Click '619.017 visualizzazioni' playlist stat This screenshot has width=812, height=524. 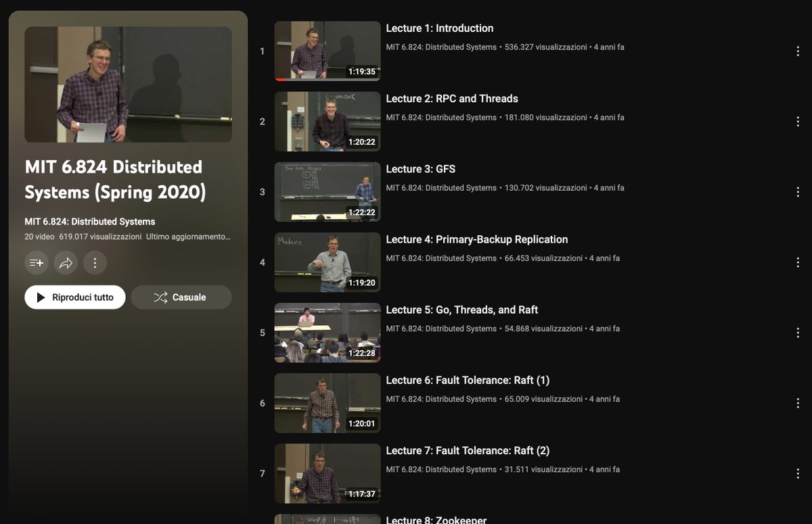pos(100,237)
